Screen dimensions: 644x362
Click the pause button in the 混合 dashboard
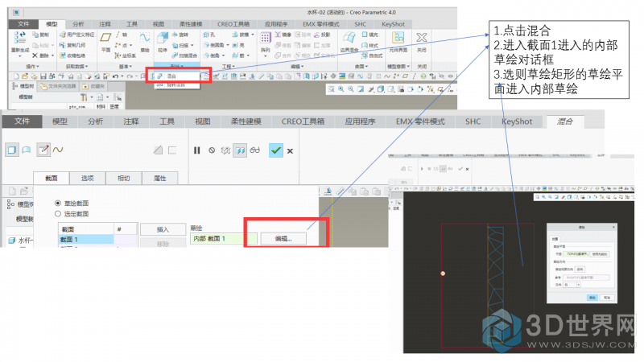[196, 150]
